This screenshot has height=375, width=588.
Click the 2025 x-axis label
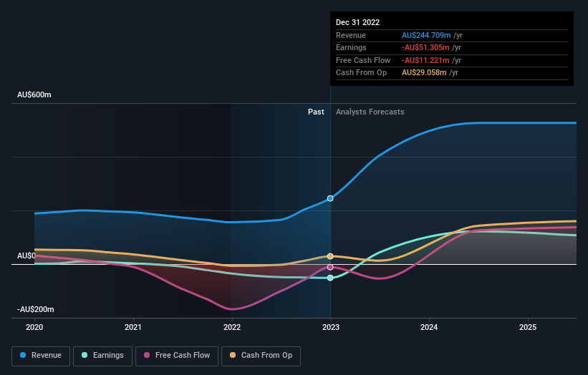pos(528,327)
